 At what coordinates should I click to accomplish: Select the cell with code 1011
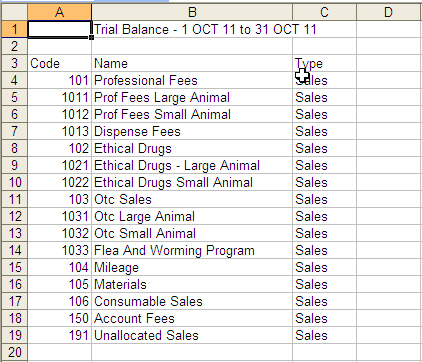tap(59, 97)
